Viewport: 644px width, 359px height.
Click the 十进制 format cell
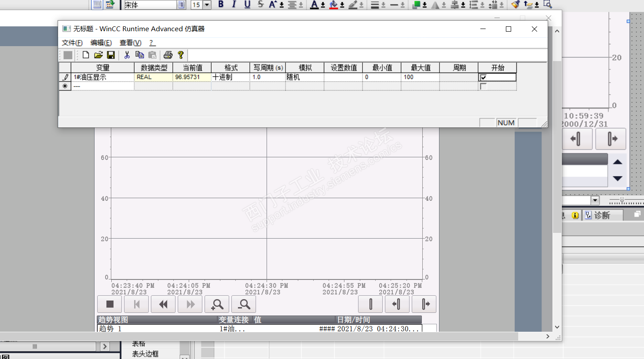click(x=231, y=77)
